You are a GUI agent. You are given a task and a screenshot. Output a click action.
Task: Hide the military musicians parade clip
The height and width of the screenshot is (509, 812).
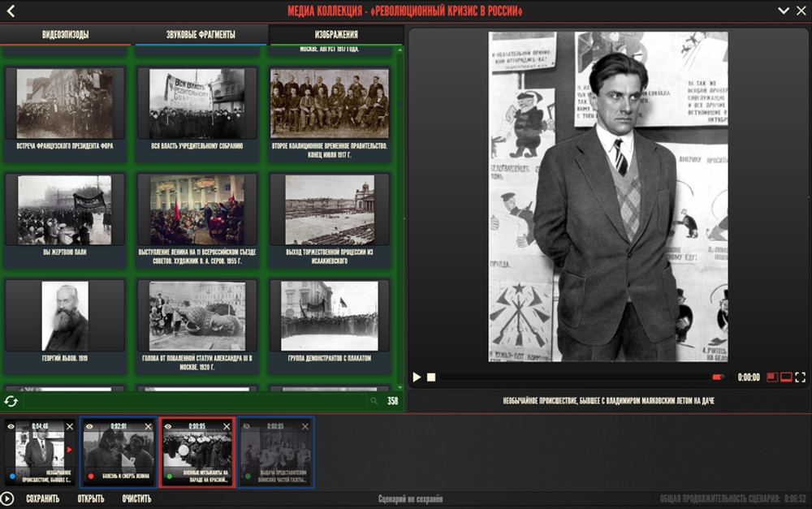(169, 426)
